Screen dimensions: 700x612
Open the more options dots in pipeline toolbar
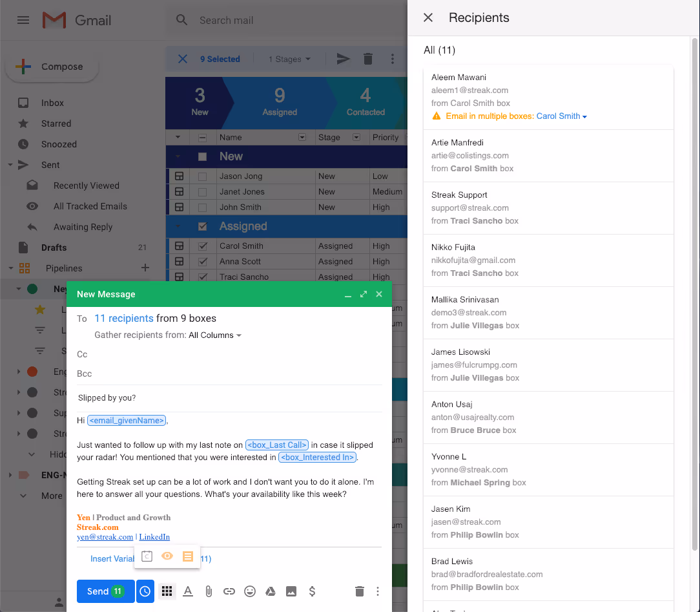point(393,59)
